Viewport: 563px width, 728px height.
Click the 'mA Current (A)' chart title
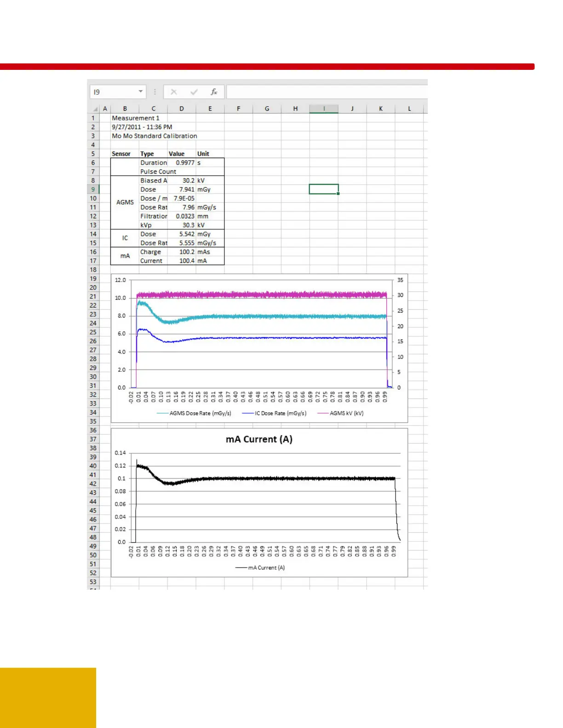pyautogui.click(x=259, y=439)
